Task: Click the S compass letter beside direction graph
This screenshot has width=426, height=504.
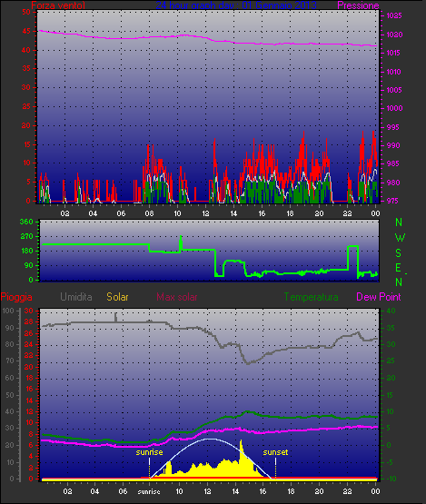Action: (x=398, y=253)
